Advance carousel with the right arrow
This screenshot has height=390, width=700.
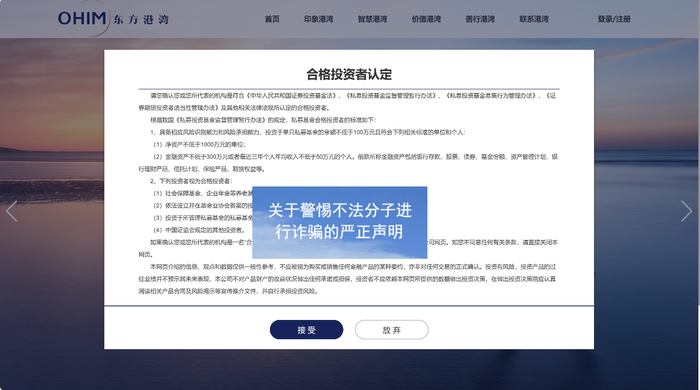coord(686,211)
